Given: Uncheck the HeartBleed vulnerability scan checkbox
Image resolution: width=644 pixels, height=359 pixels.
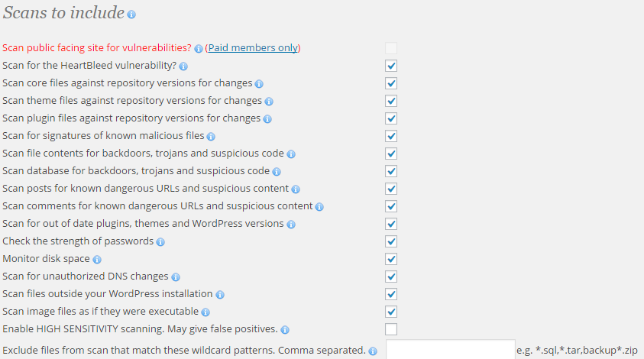Looking at the screenshot, I should pyautogui.click(x=391, y=66).
